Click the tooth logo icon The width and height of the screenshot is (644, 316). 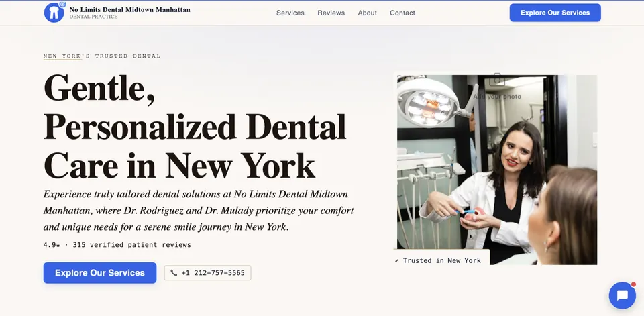pyautogui.click(x=54, y=12)
